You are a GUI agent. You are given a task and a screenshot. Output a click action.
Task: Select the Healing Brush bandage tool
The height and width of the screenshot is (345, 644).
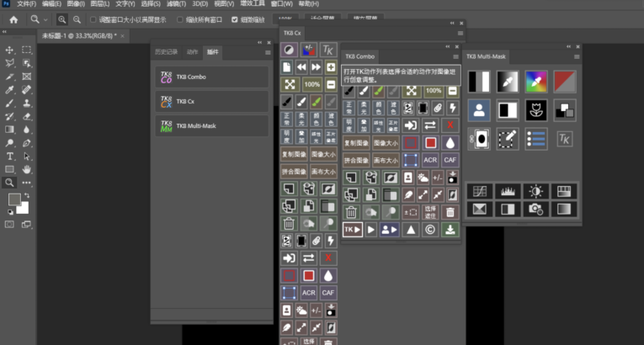click(x=27, y=89)
